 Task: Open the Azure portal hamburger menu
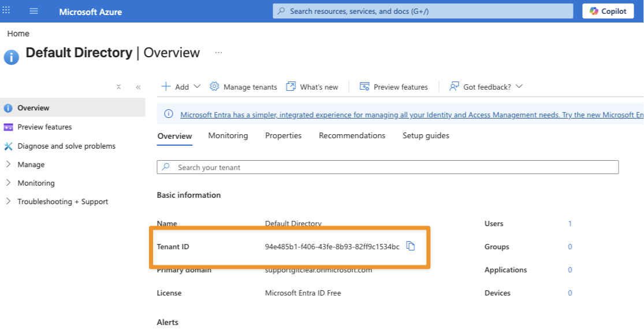click(x=33, y=12)
